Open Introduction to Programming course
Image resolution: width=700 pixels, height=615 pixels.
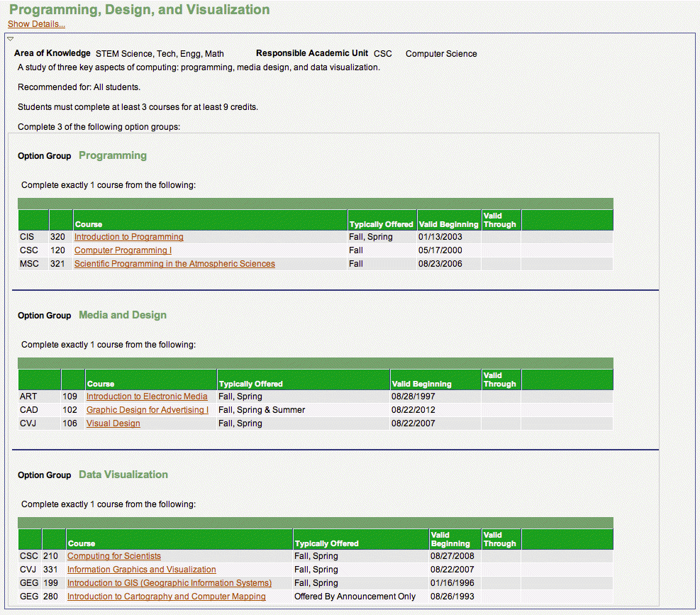pyautogui.click(x=128, y=237)
